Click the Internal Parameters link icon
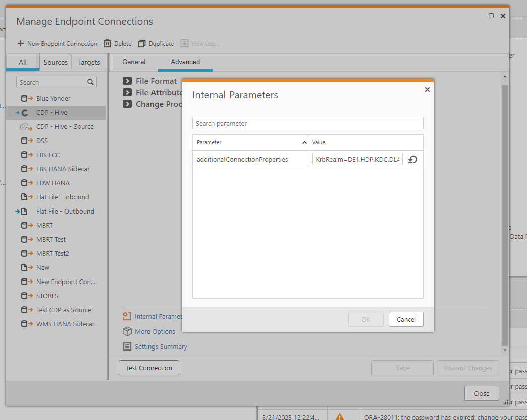 click(x=127, y=316)
